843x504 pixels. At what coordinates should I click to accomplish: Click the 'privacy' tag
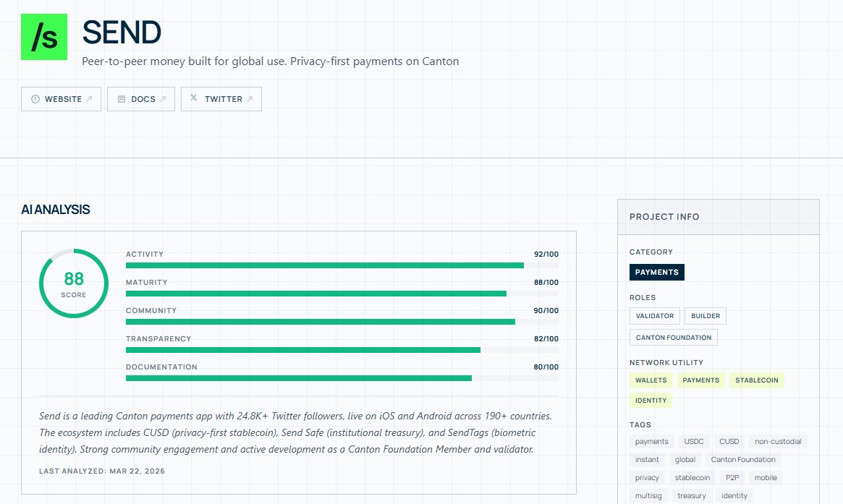[647, 478]
